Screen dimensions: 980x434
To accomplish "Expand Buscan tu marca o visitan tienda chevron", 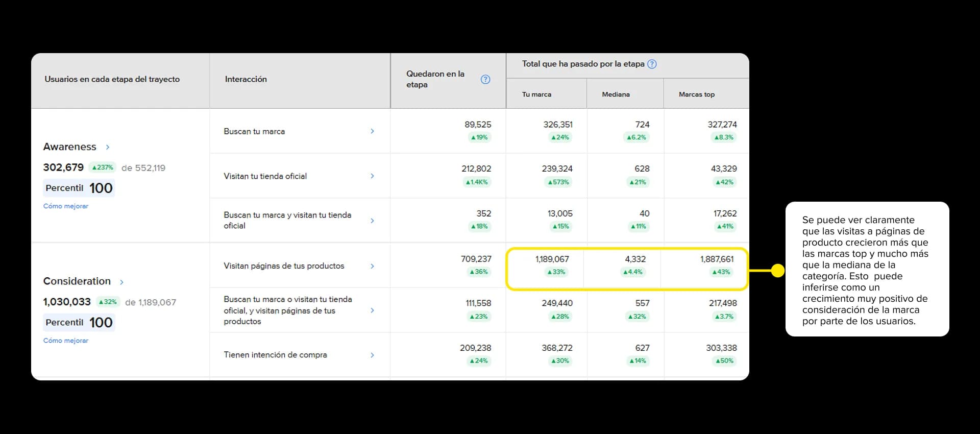I will [x=372, y=310].
